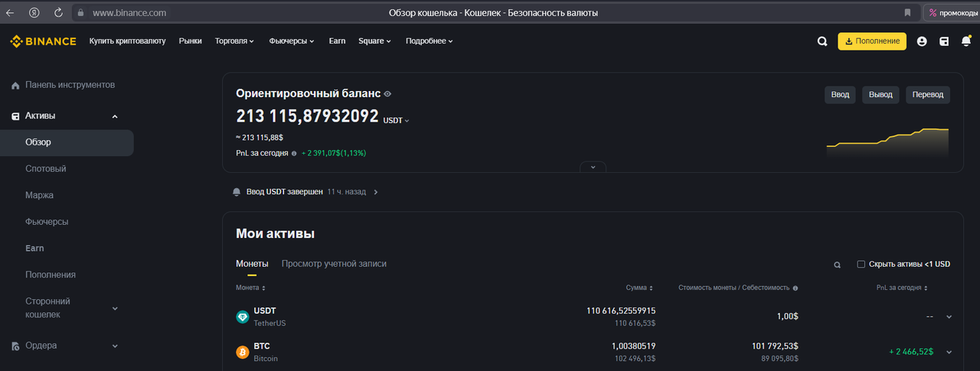This screenshot has height=371, width=980.
Task: Expand balance card with the bottom chevron
Action: tap(593, 167)
